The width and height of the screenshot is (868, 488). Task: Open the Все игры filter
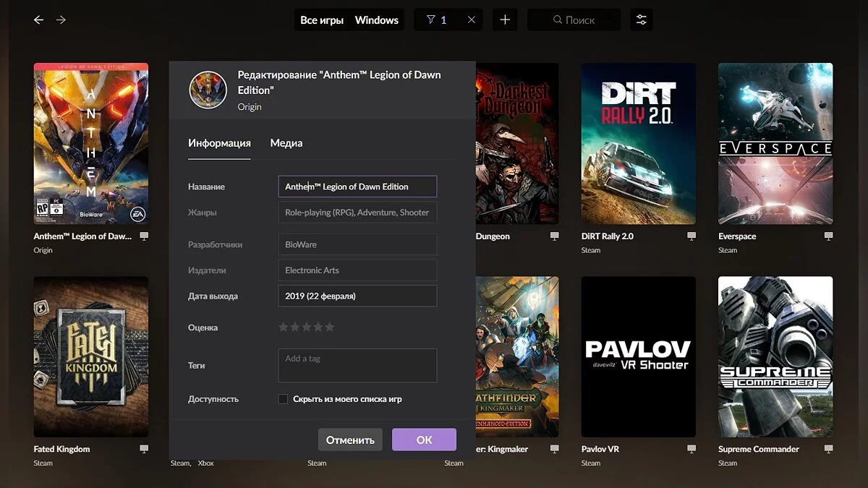(322, 20)
